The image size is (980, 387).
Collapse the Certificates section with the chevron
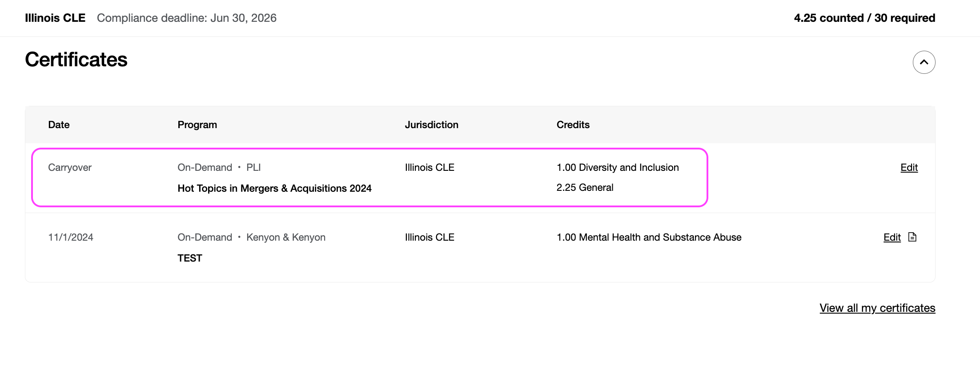click(924, 62)
